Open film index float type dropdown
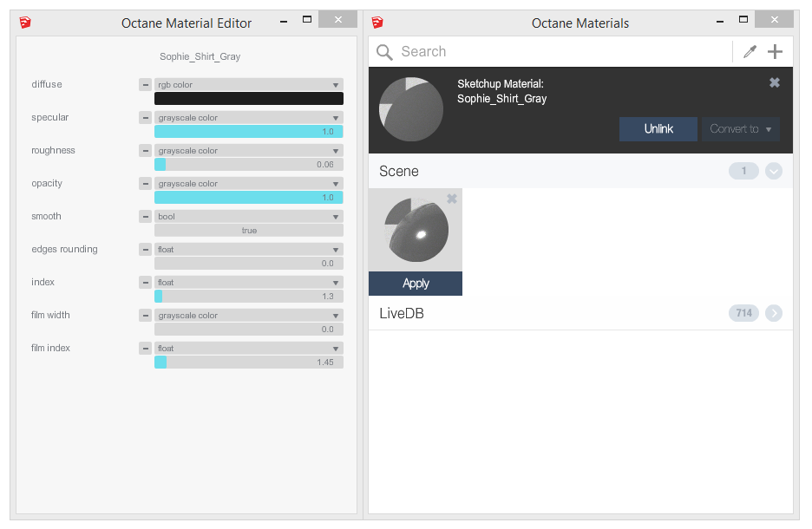This screenshot has width=812, height=529. coord(249,349)
